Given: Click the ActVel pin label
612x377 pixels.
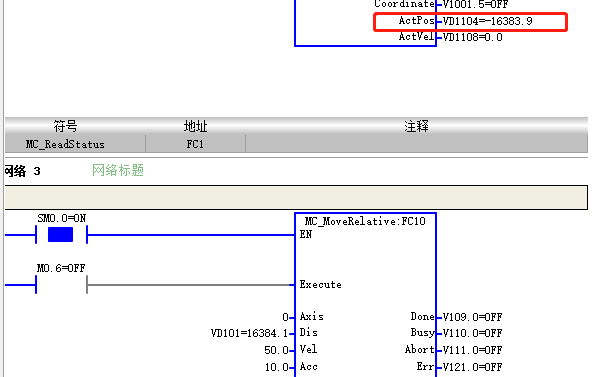Looking at the screenshot, I should [x=416, y=37].
